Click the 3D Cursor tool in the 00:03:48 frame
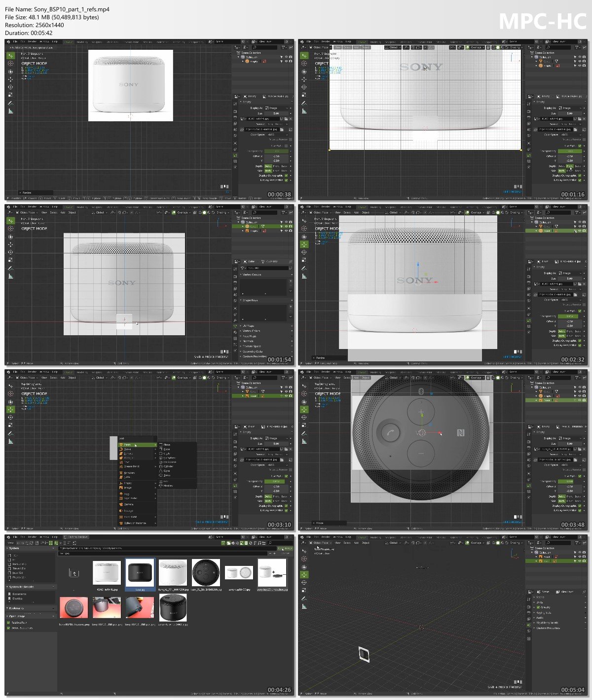Screen dimensions: 592x700 click(x=304, y=393)
